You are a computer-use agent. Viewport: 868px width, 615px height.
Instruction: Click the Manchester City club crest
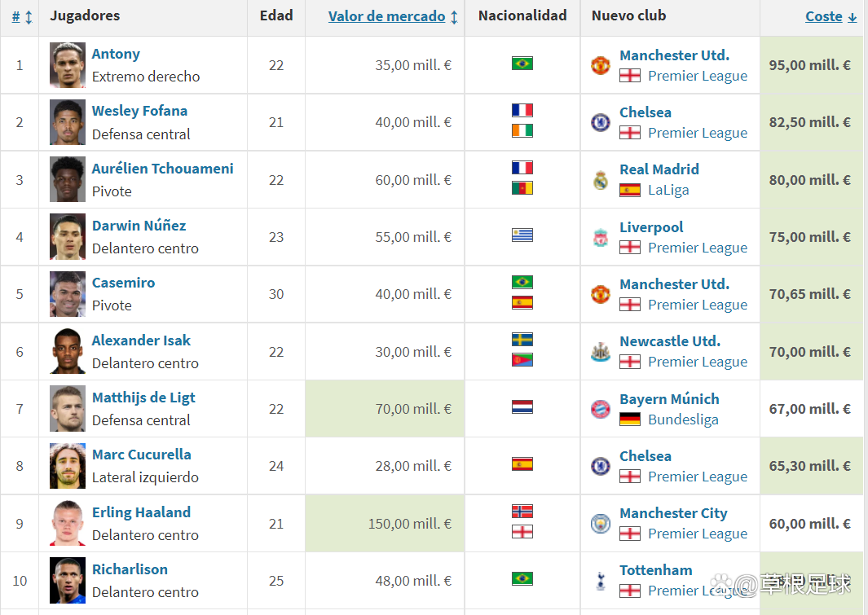pyautogui.click(x=601, y=524)
